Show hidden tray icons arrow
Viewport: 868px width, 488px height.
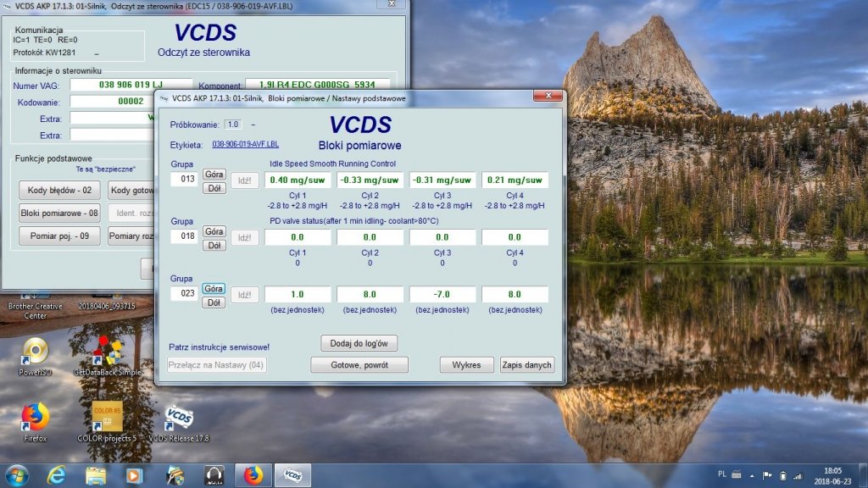[752, 475]
